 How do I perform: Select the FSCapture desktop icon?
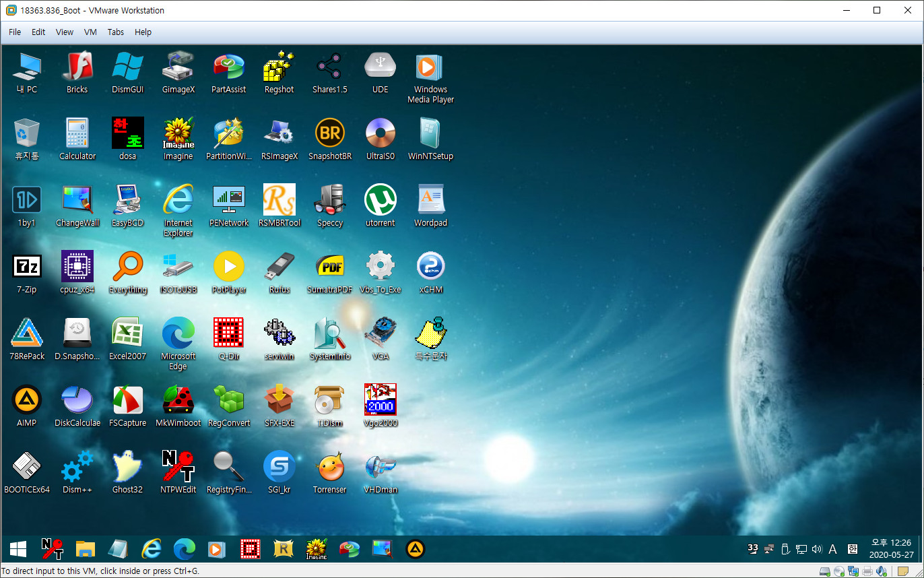128,406
